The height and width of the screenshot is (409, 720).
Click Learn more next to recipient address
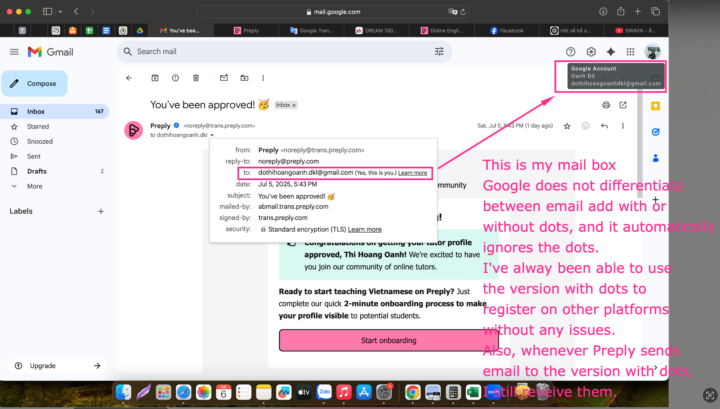[412, 173]
